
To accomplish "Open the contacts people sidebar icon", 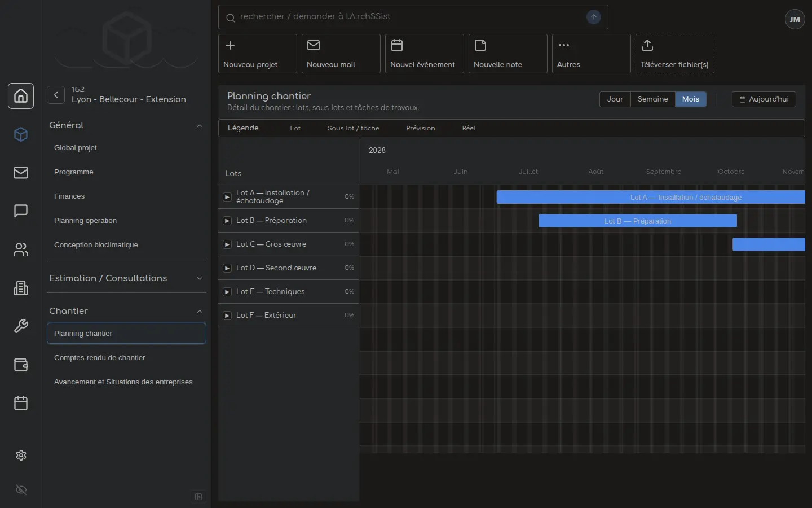I will click(21, 249).
